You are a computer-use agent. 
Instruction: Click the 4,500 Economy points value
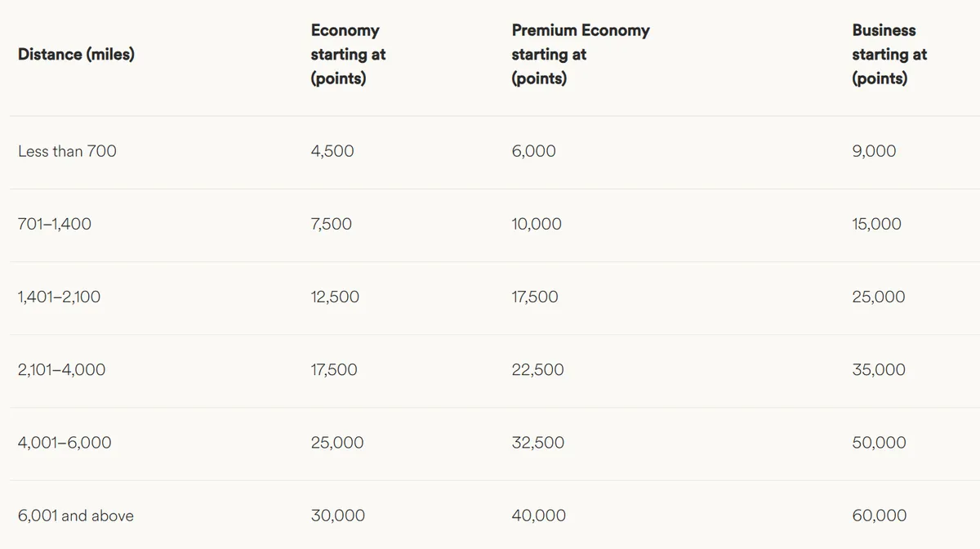(x=332, y=151)
